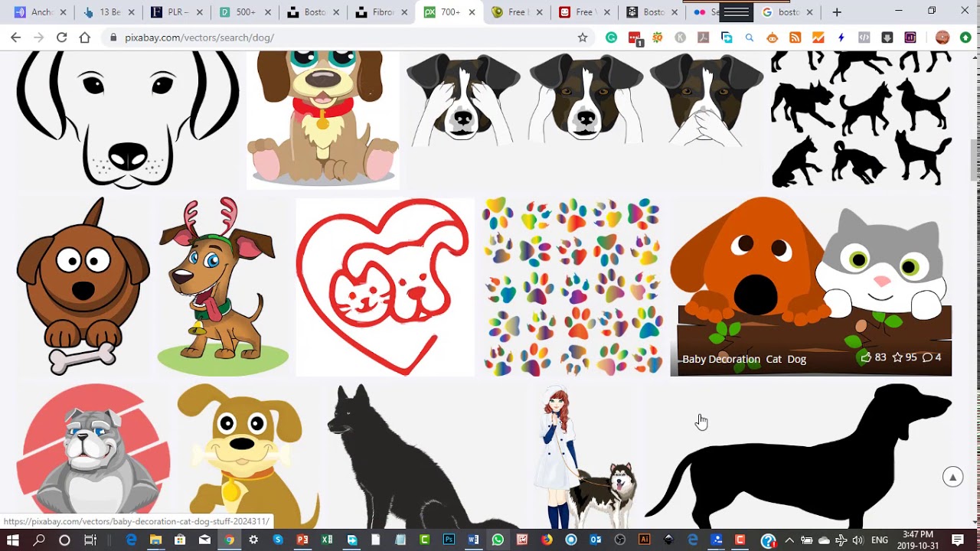Viewport: 980px width, 551px height.
Task: Click the 'Dog' tag on the image
Action: pyautogui.click(x=796, y=359)
